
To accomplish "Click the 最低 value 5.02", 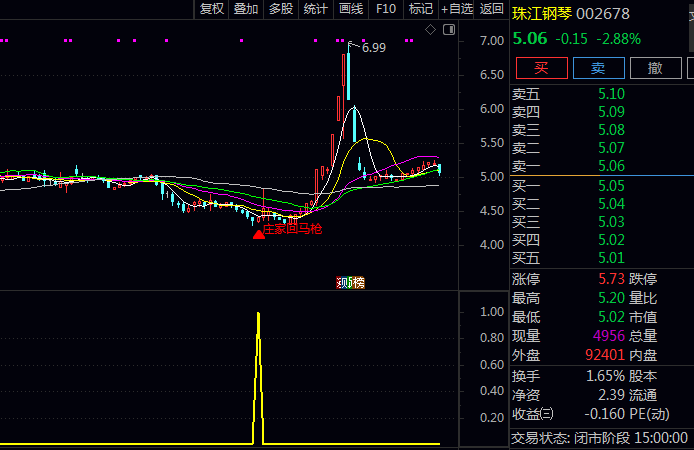I will point(611,317).
